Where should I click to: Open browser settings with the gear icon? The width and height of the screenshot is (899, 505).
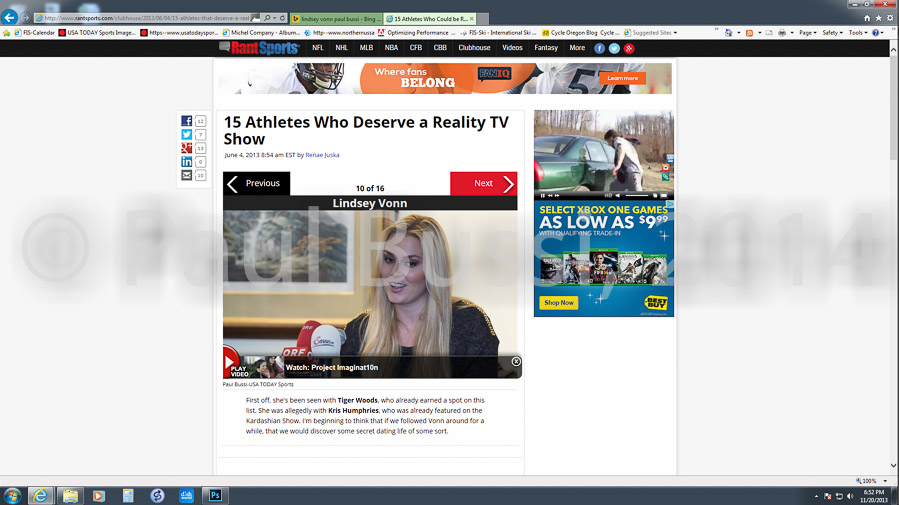[x=890, y=18]
